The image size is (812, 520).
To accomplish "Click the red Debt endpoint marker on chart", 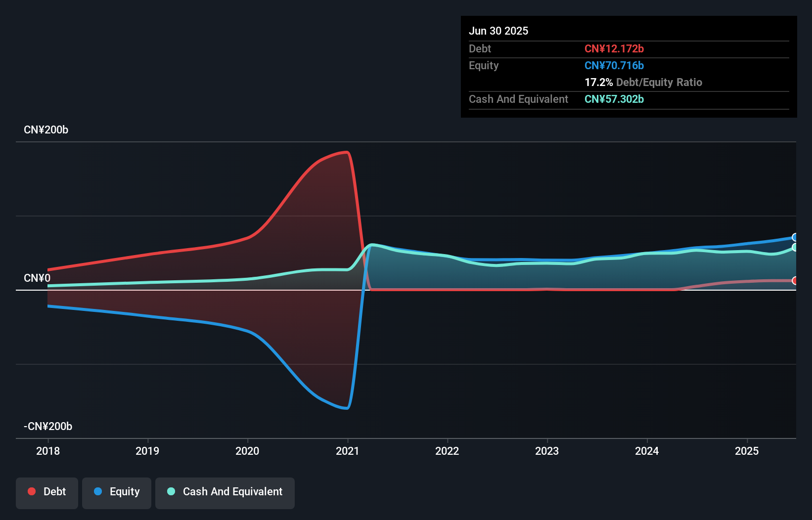I will [x=795, y=280].
